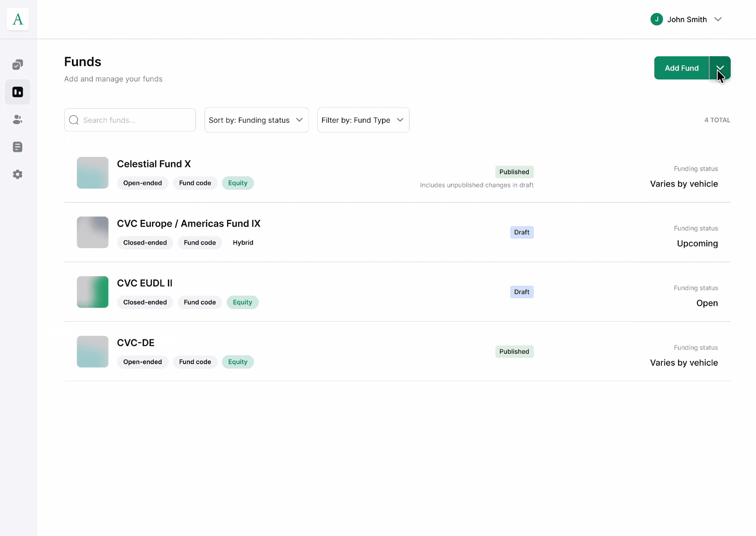Click the Upcoming funding status
This screenshot has width=756, height=536.
point(697,243)
